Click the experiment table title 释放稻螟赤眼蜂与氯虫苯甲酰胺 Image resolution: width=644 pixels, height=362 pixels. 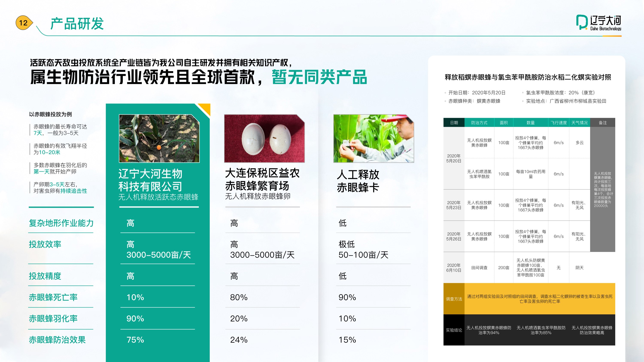(528, 77)
